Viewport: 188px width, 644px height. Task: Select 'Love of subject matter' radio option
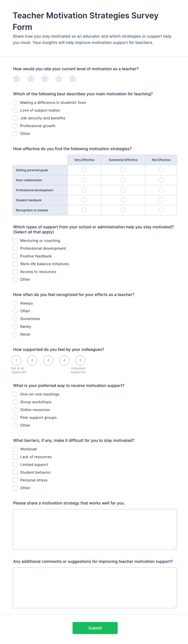pos(15,110)
